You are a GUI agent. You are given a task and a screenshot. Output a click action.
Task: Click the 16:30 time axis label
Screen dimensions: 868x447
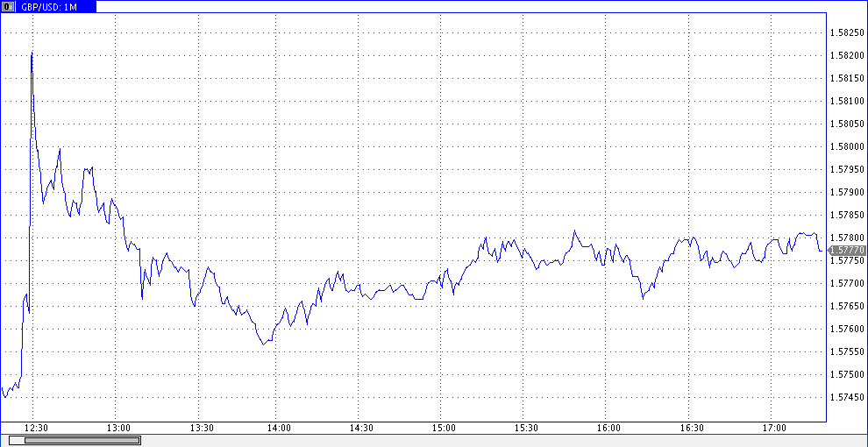[x=692, y=429]
